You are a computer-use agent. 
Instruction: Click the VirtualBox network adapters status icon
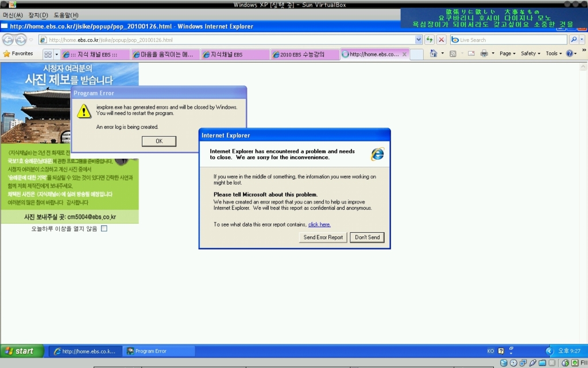[523, 363]
